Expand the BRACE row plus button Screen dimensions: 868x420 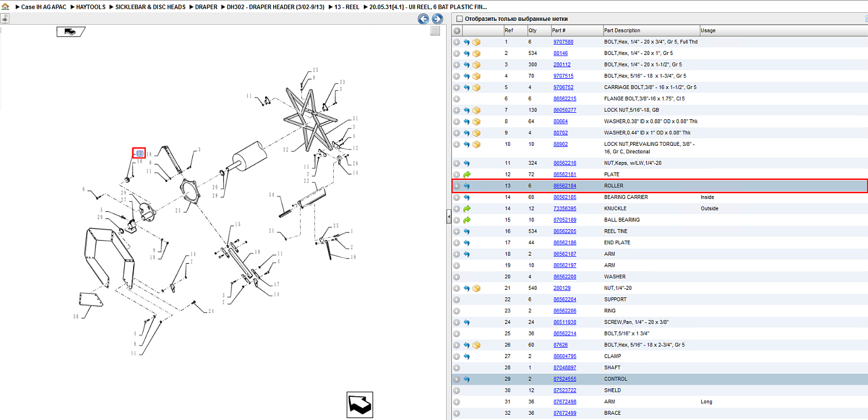tap(457, 413)
